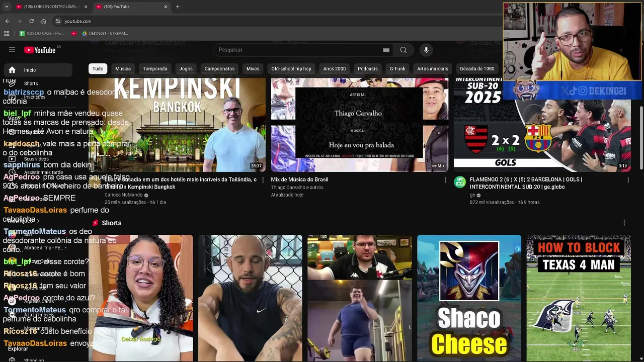
Task: Switch to the YouTube browser tab
Action: coord(132,7)
